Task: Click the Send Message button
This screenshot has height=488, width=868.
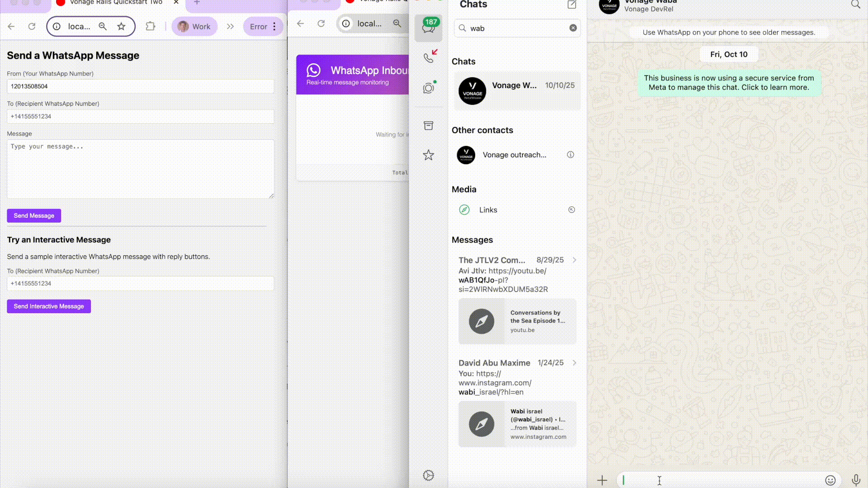Action: point(33,216)
